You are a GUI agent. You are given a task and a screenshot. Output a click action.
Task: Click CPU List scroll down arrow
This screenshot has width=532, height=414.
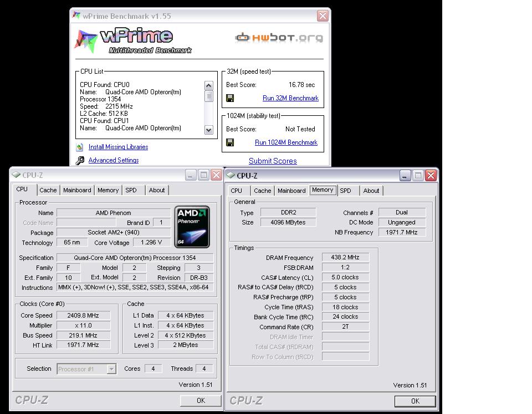(209, 130)
